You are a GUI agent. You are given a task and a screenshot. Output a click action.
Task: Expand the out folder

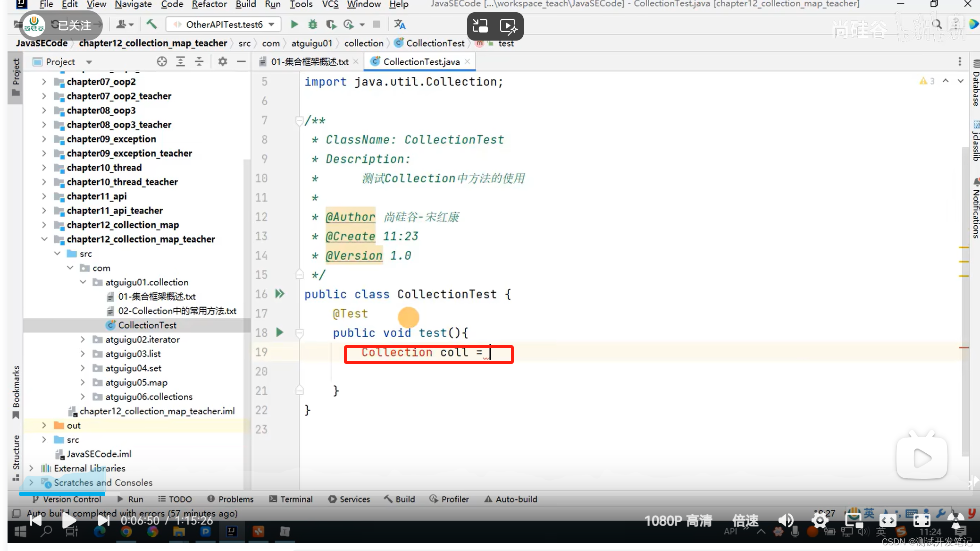tap(44, 425)
